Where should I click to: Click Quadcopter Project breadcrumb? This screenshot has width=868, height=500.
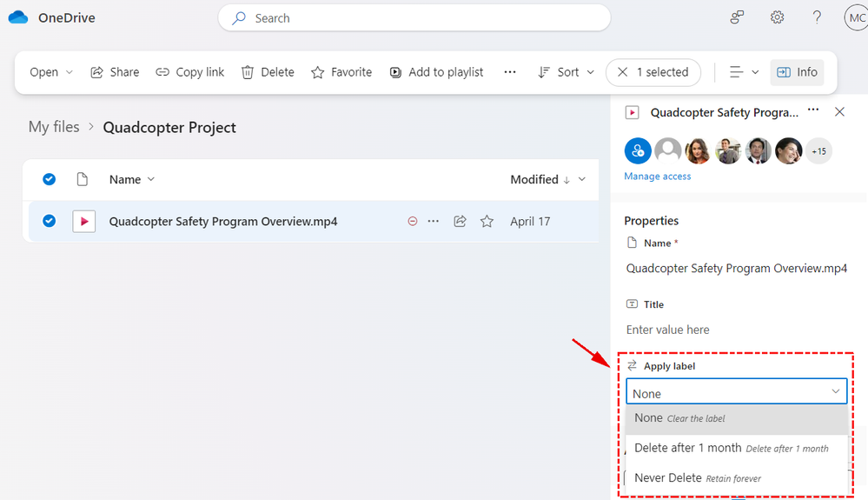(169, 127)
